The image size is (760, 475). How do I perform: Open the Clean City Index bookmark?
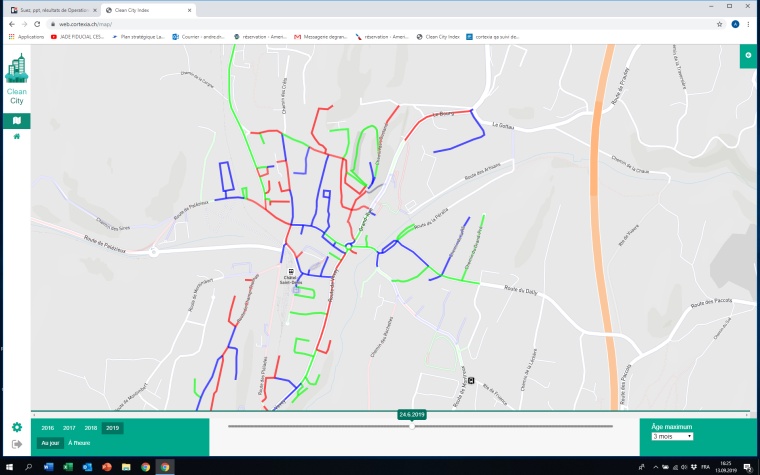click(441, 36)
